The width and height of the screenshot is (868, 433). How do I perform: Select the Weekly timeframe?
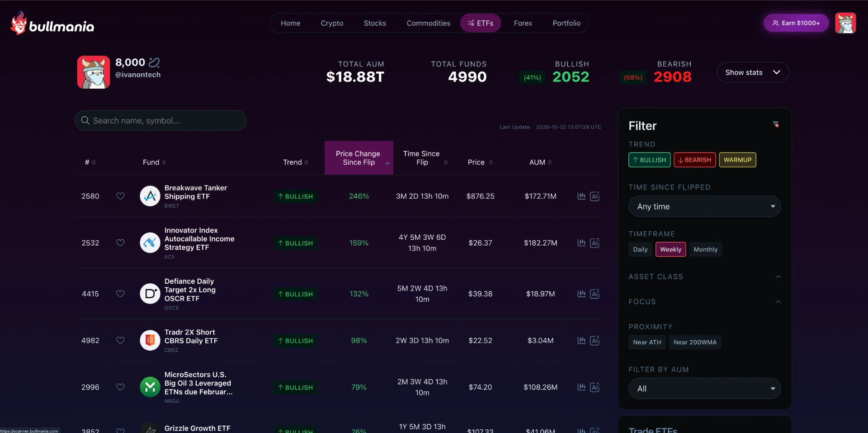[670, 249]
